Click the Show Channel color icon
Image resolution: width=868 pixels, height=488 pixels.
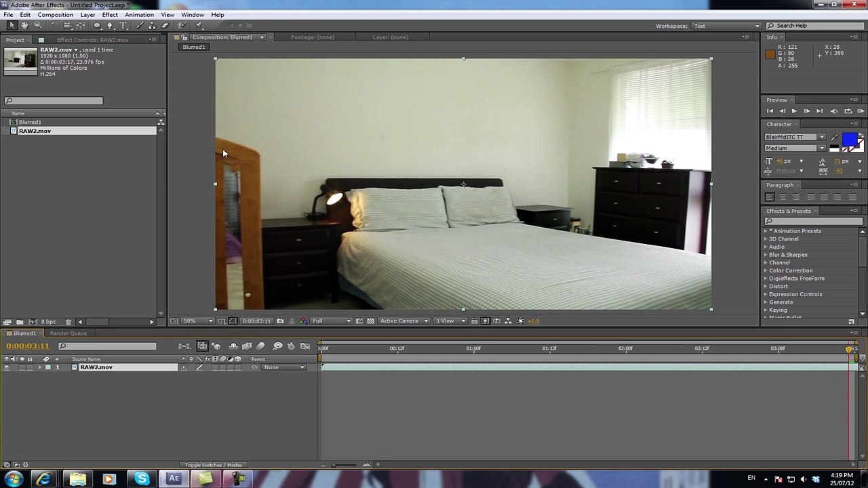[x=303, y=321]
